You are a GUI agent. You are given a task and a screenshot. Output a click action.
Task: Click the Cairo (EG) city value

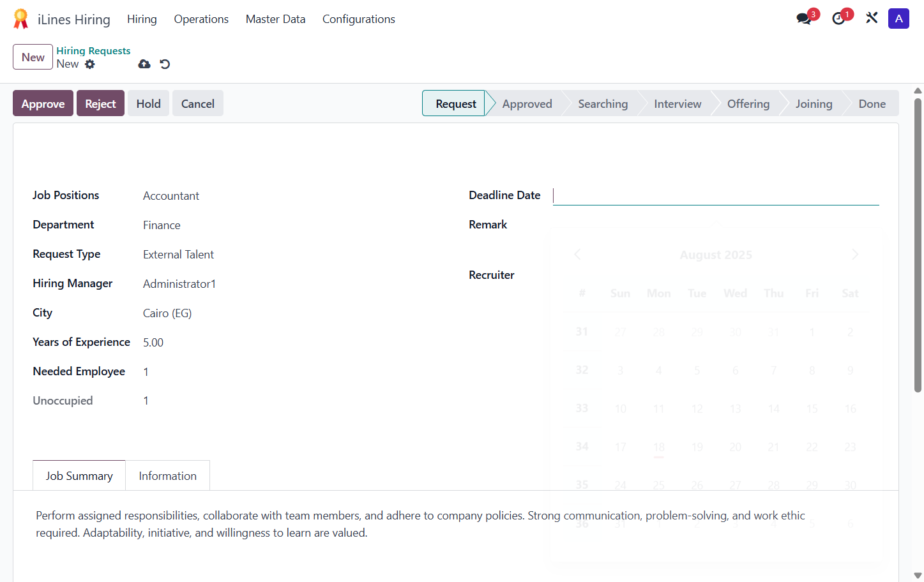(167, 313)
